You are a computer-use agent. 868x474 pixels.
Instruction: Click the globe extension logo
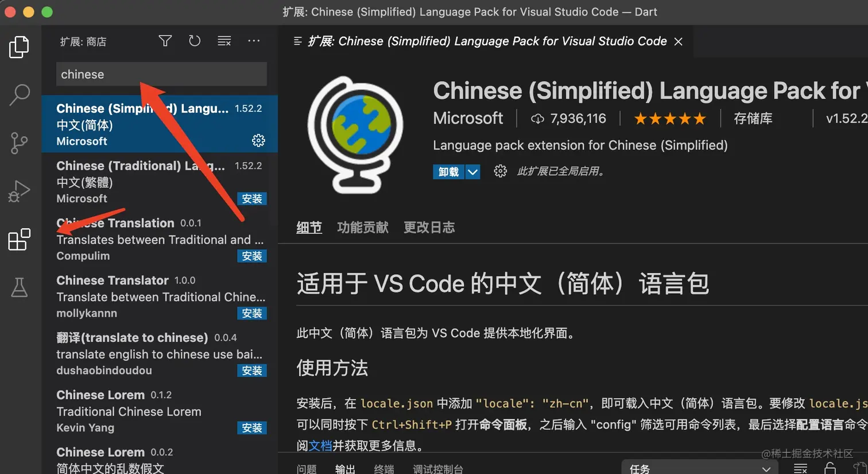[356, 134]
